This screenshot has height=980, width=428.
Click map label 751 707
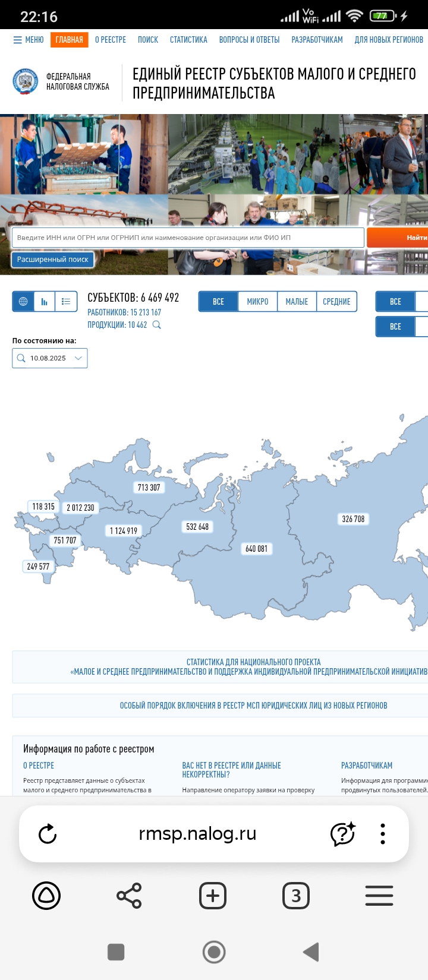click(x=65, y=540)
